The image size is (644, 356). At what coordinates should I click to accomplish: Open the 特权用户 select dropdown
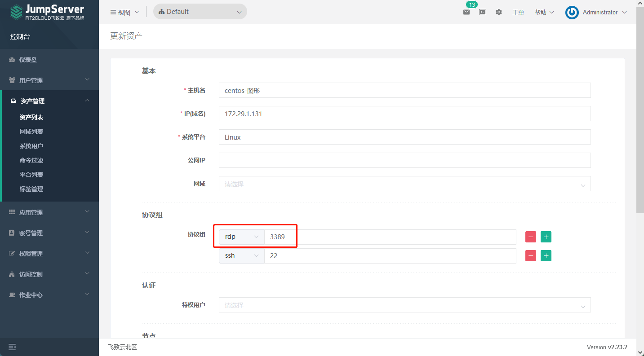(404, 305)
